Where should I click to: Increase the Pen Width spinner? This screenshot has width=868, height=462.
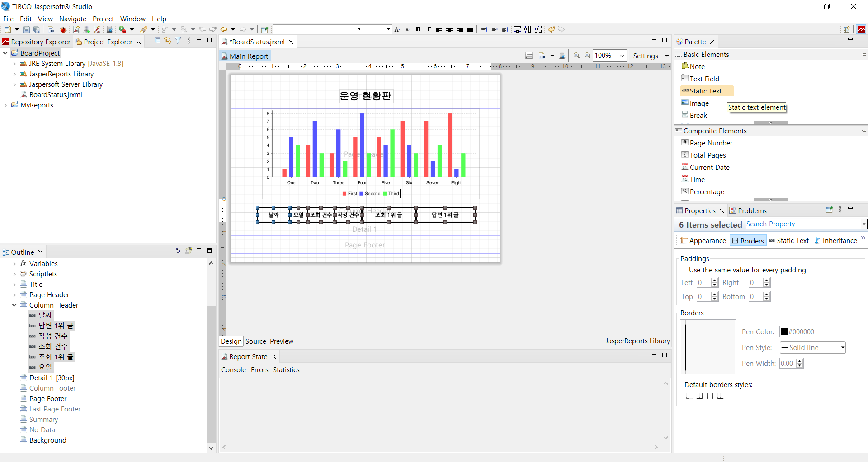pyautogui.click(x=800, y=361)
